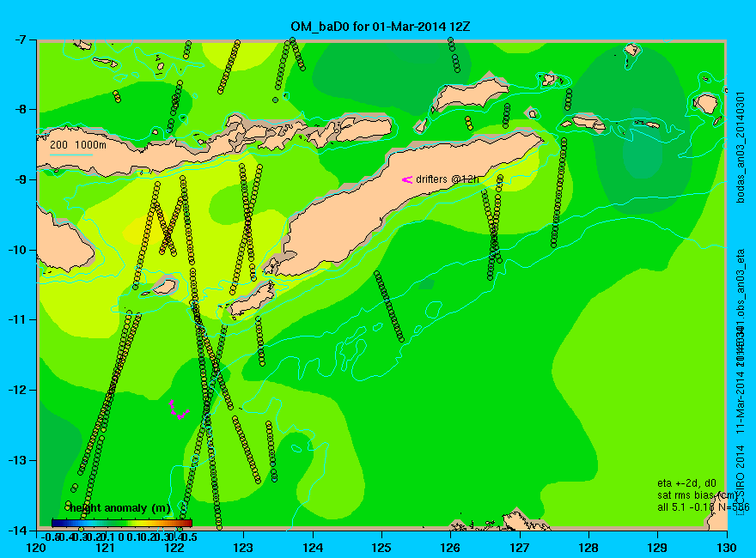Click the "200 1000m" contour legend label
Viewport: 756px width, 558px height.
(x=78, y=144)
